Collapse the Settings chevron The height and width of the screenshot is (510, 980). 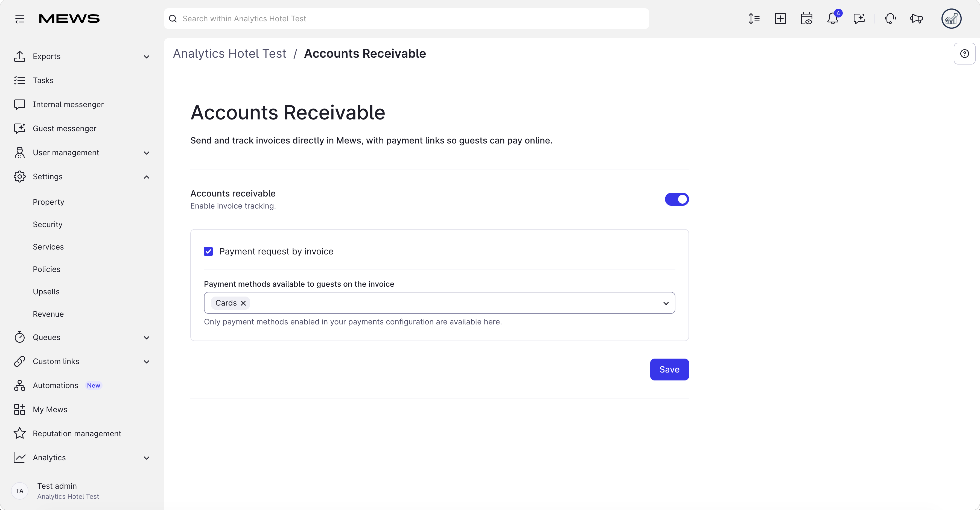coord(147,177)
